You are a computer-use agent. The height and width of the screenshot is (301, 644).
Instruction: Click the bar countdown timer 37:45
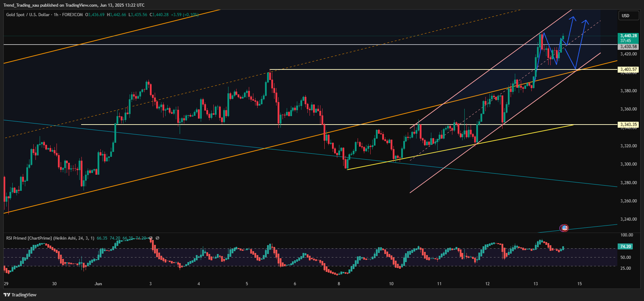(626, 41)
